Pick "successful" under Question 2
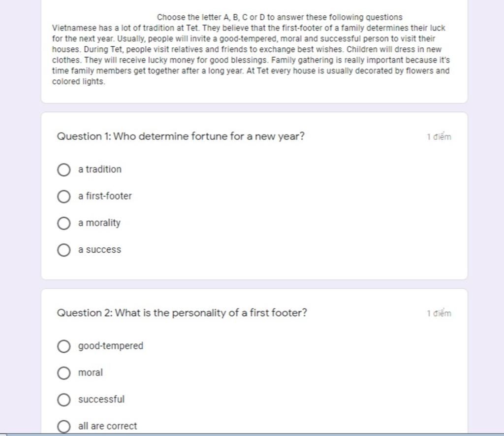Image resolution: width=504 pixels, height=436 pixels. pos(63,400)
